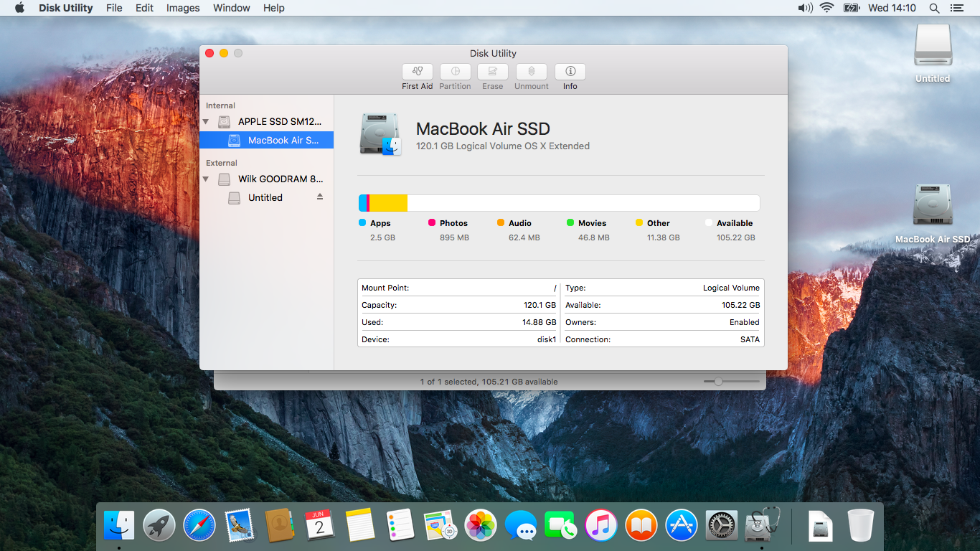980x551 pixels.
Task: Open Notes from the Dock
Action: tap(360, 525)
